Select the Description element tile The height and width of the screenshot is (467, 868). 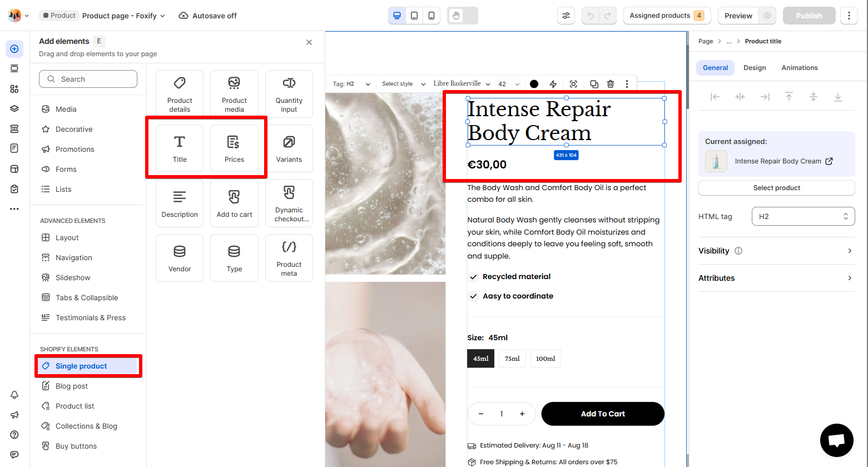pyautogui.click(x=180, y=203)
